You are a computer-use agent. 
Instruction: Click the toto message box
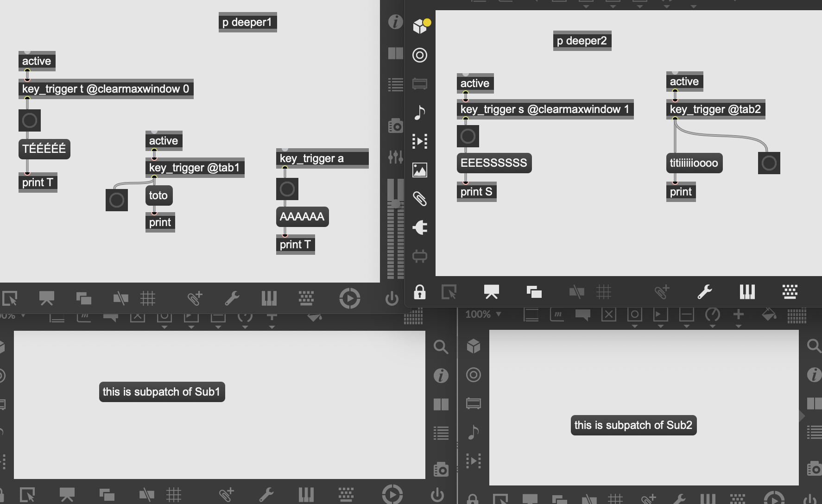tap(158, 195)
